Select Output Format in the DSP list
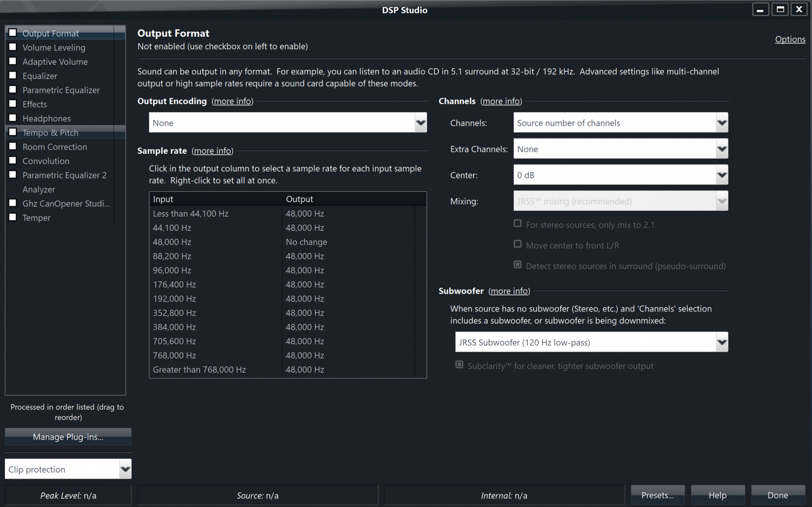 pyautogui.click(x=50, y=33)
